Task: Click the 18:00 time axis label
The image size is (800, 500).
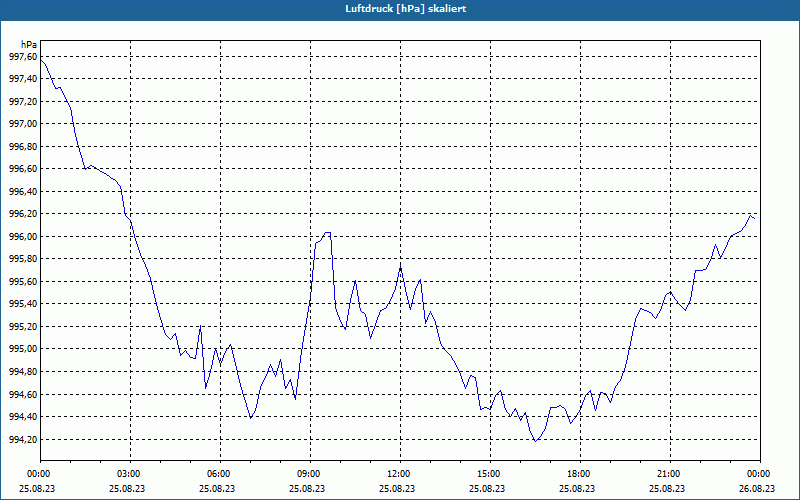Action: [580, 474]
